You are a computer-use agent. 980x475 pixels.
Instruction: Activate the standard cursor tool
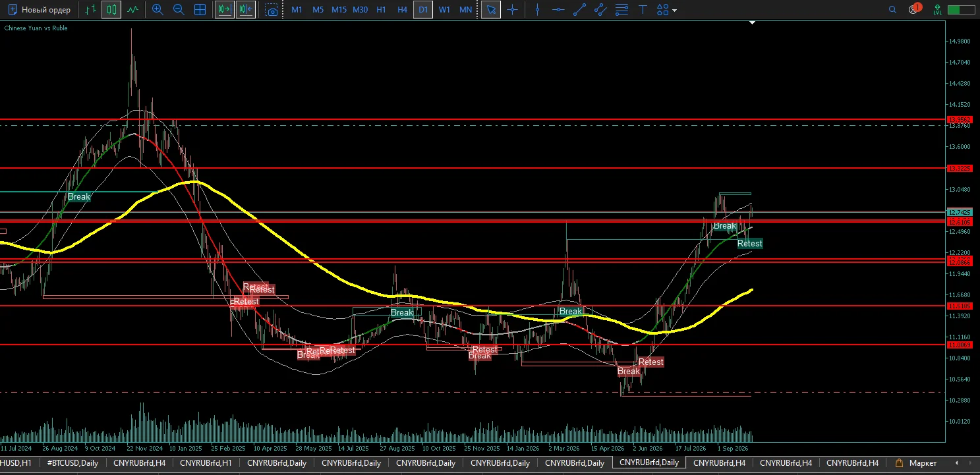pyautogui.click(x=490, y=10)
